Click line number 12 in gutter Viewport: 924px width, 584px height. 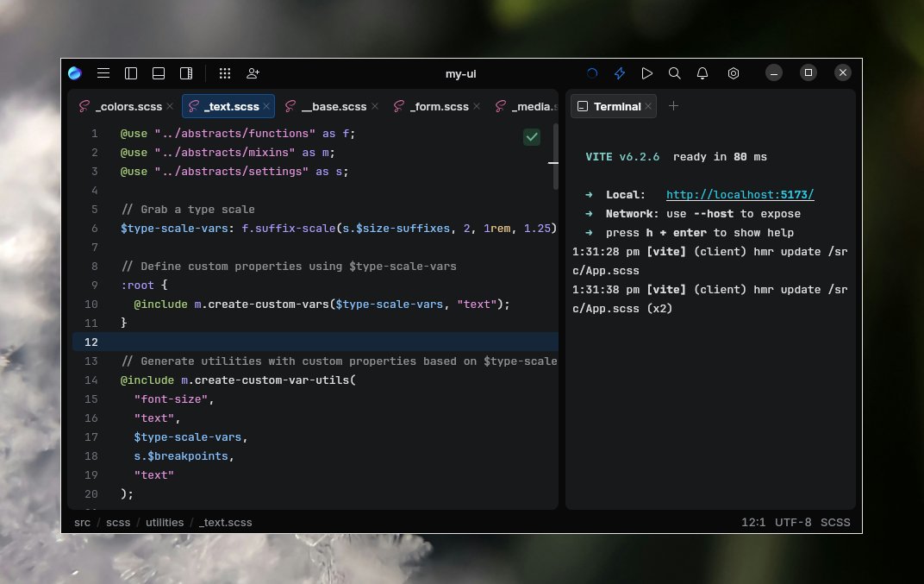[x=91, y=342]
